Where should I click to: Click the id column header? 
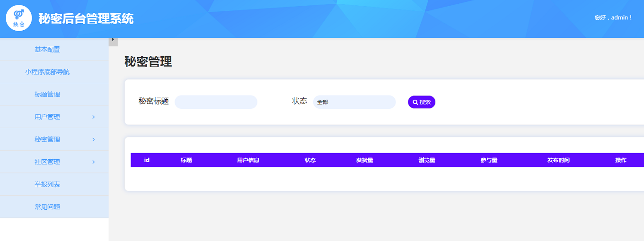147,160
